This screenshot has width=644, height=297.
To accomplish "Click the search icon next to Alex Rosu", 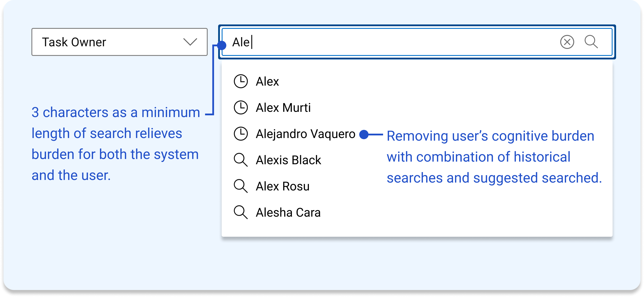I will [x=240, y=186].
